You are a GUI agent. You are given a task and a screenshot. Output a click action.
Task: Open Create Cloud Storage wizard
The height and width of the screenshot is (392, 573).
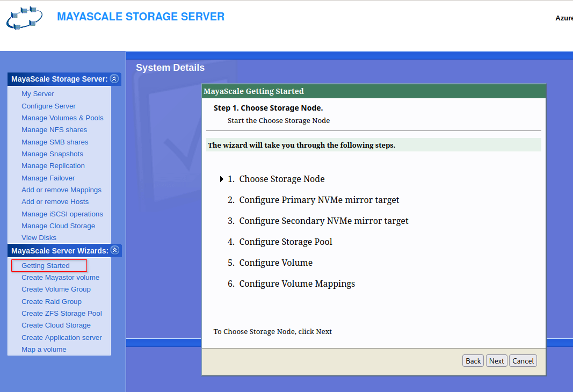coord(56,325)
